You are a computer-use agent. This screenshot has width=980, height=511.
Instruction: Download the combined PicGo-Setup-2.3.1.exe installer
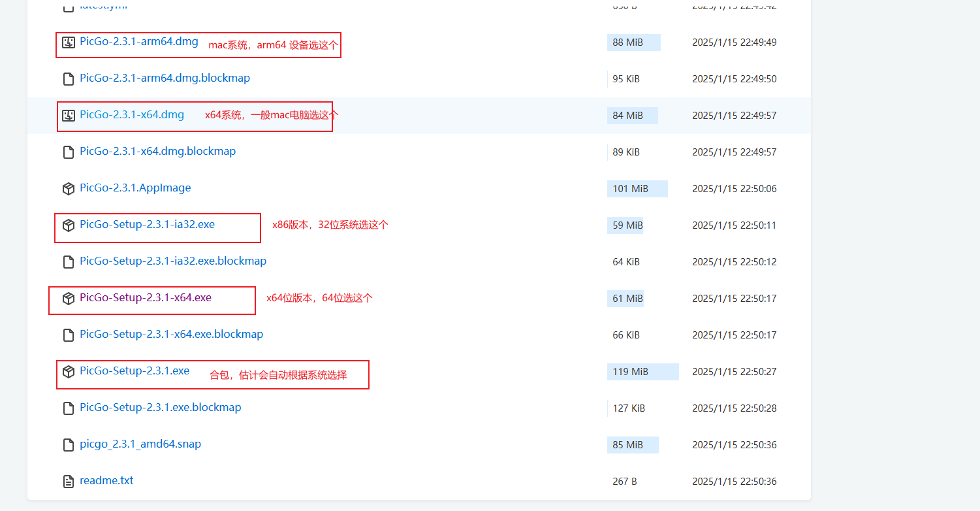(x=134, y=371)
